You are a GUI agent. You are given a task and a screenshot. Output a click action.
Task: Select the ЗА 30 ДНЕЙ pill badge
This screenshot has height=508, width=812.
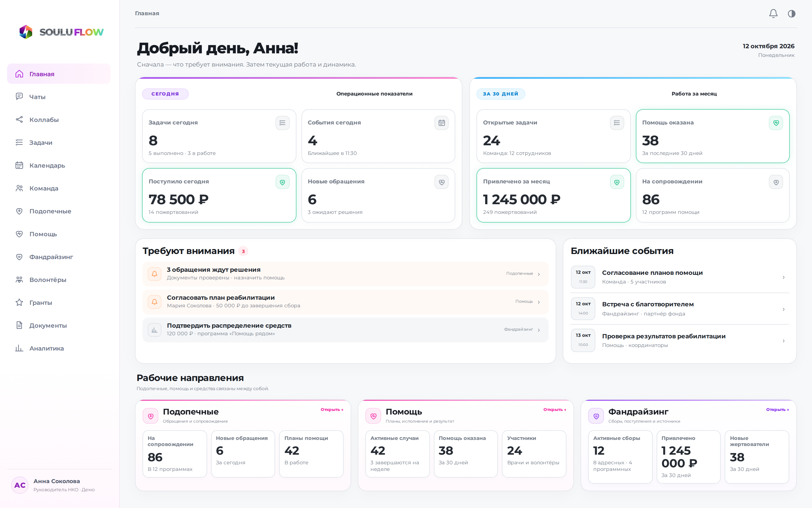tap(501, 94)
